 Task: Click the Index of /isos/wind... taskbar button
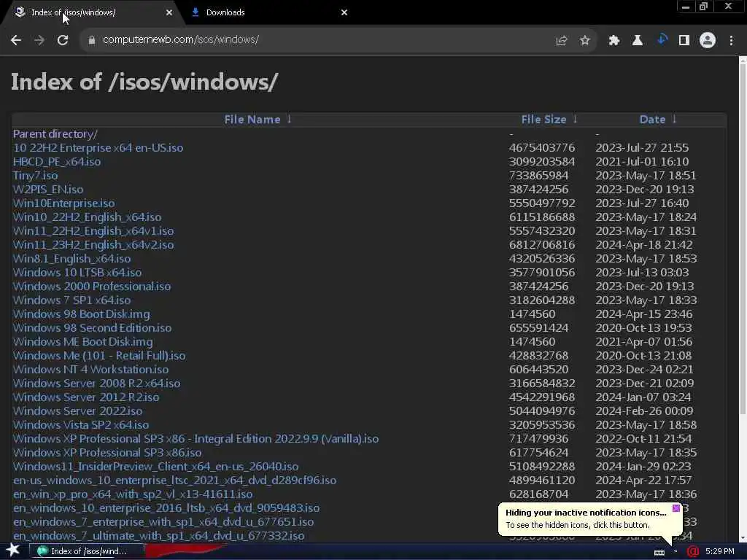click(88, 551)
